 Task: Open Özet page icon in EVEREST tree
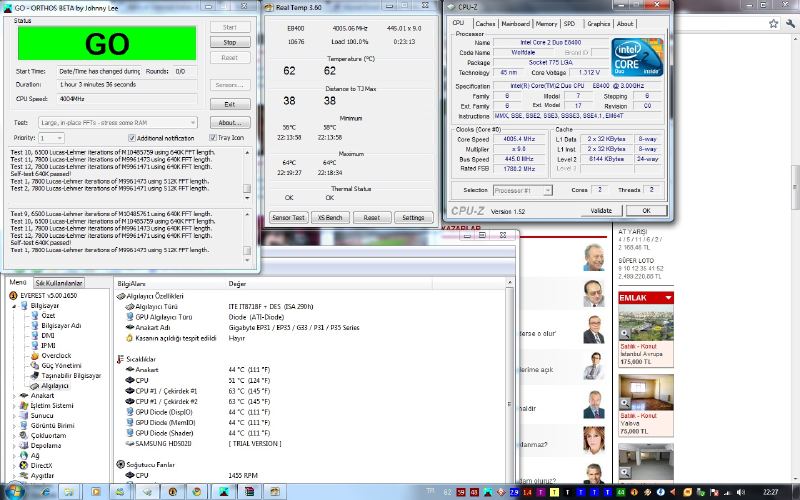[x=35, y=316]
